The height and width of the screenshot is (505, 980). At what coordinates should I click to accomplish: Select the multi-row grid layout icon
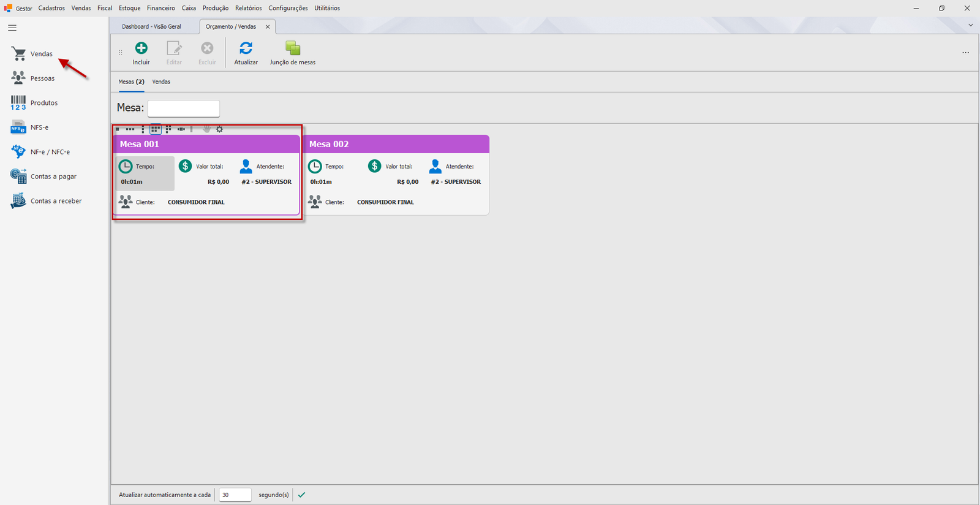[156, 129]
